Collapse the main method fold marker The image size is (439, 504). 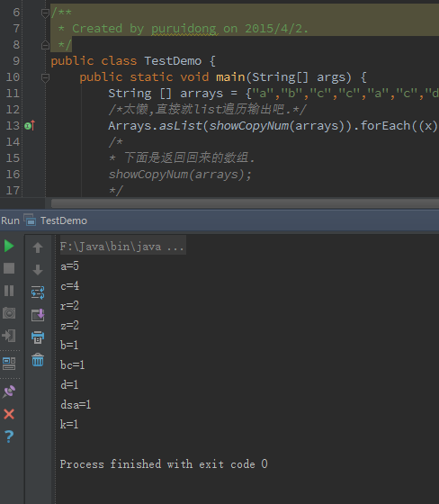(45, 77)
